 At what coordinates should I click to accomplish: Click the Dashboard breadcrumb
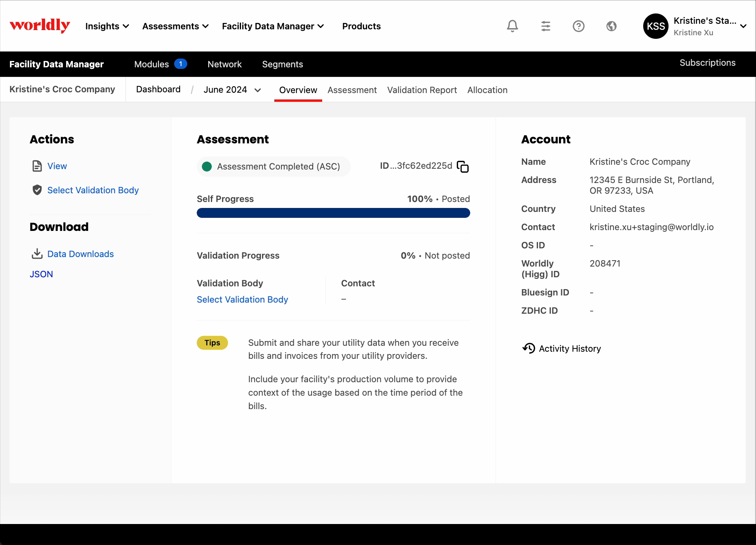coord(158,90)
